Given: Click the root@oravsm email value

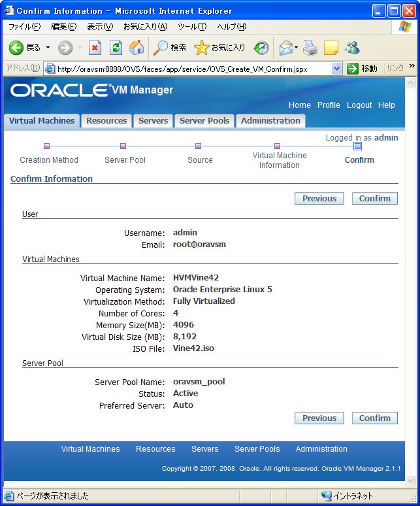Looking at the screenshot, I should point(199,245).
